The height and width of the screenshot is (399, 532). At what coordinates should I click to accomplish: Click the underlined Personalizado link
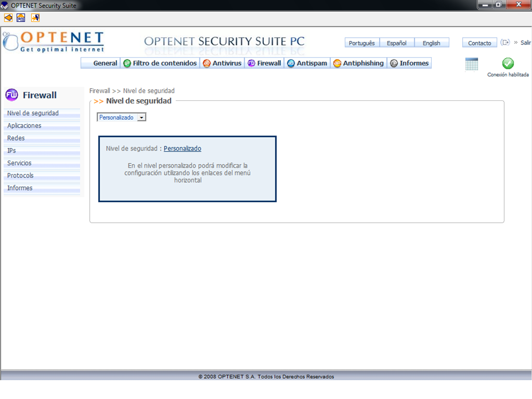(182, 149)
